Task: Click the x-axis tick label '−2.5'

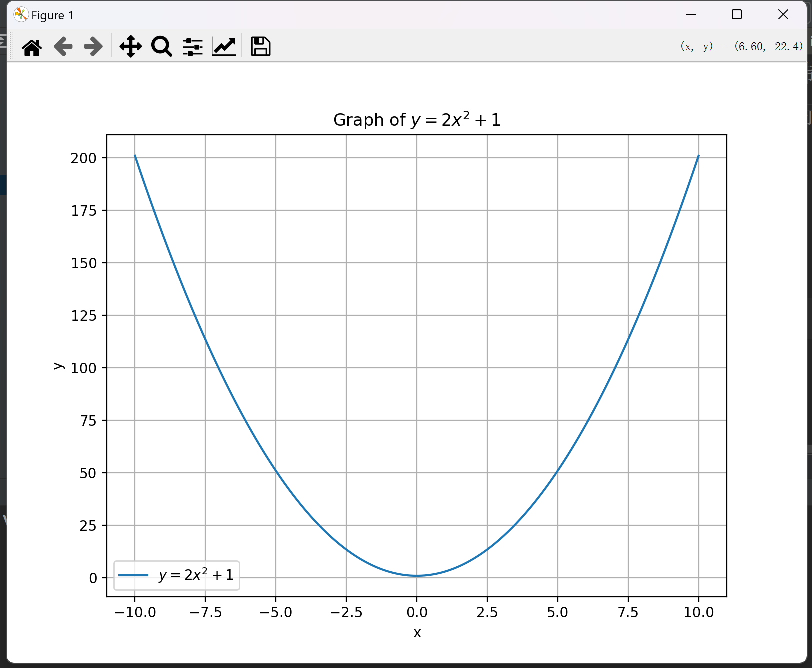Action: 346,612
